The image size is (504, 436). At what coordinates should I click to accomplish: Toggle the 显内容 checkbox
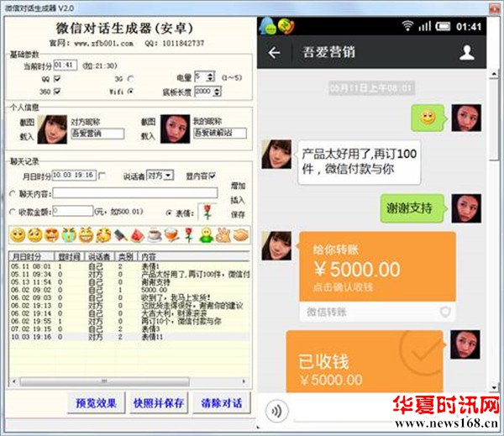tap(213, 176)
